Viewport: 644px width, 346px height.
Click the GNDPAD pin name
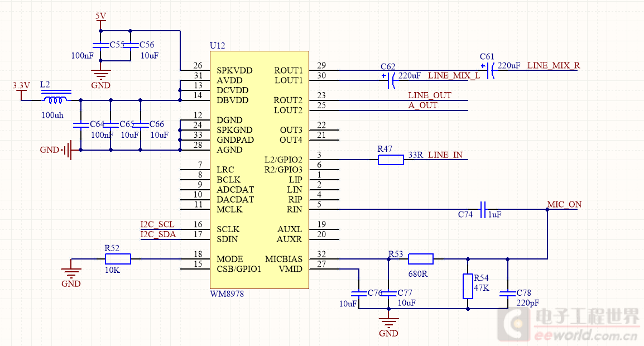pos(236,140)
